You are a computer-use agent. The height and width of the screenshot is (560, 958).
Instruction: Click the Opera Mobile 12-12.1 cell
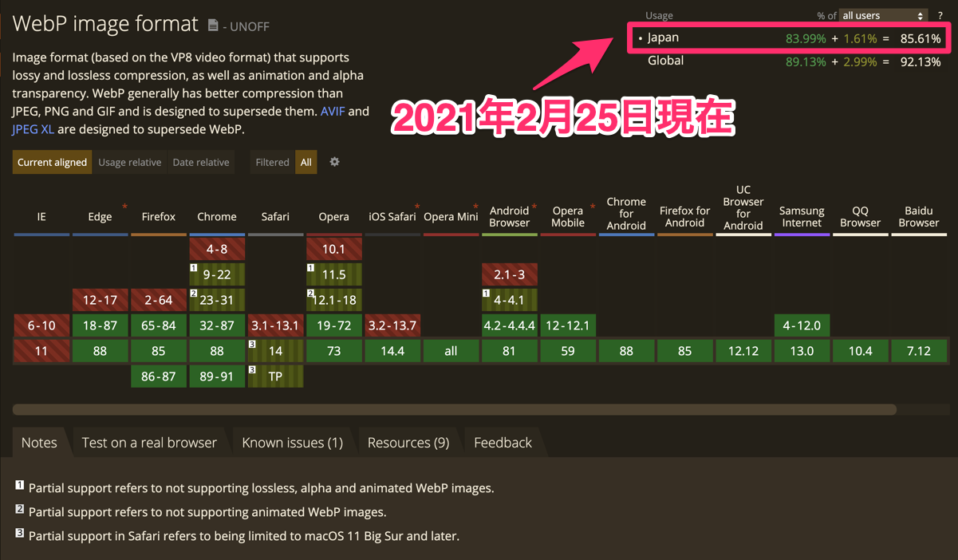pos(568,325)
